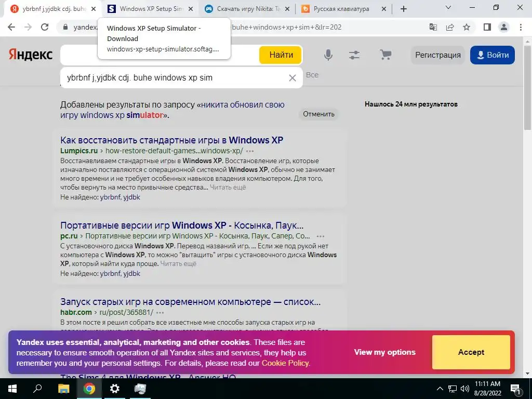Close the Скачать игру Nikita tab
The image size is (532, 399).
[287, 9]
